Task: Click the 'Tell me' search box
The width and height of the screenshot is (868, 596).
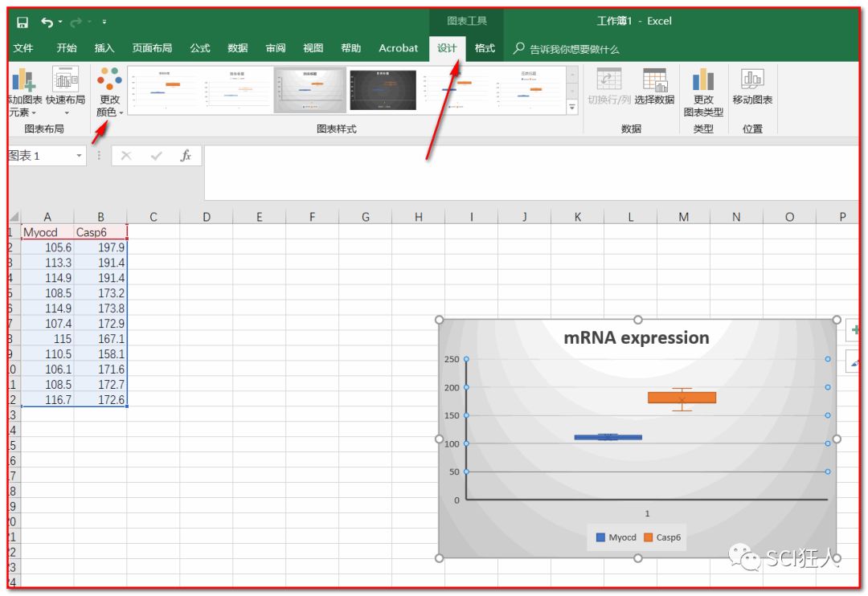Action: (x=574, y=49)
